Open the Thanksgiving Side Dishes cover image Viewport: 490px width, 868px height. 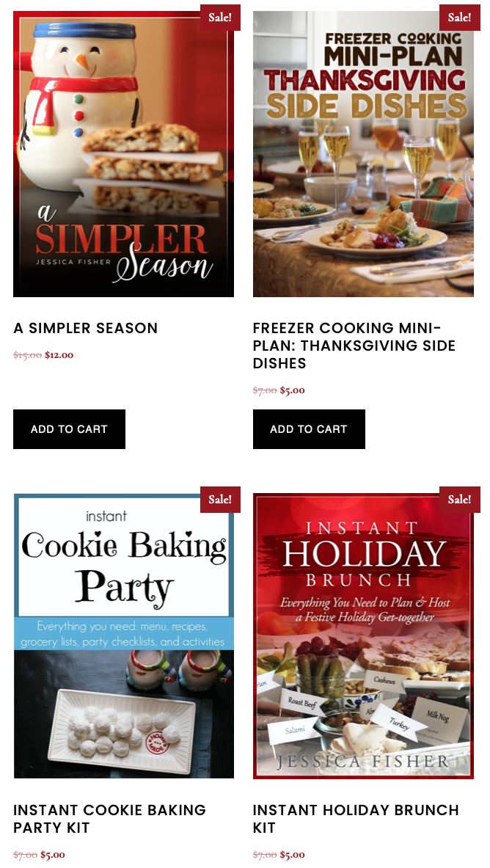click(x=363, y=154)
